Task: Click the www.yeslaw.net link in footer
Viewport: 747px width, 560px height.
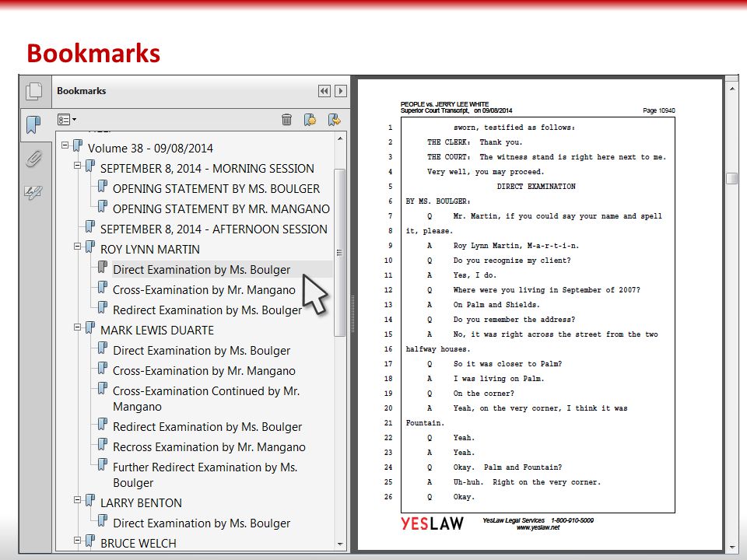Action: [x=538, y=527]
